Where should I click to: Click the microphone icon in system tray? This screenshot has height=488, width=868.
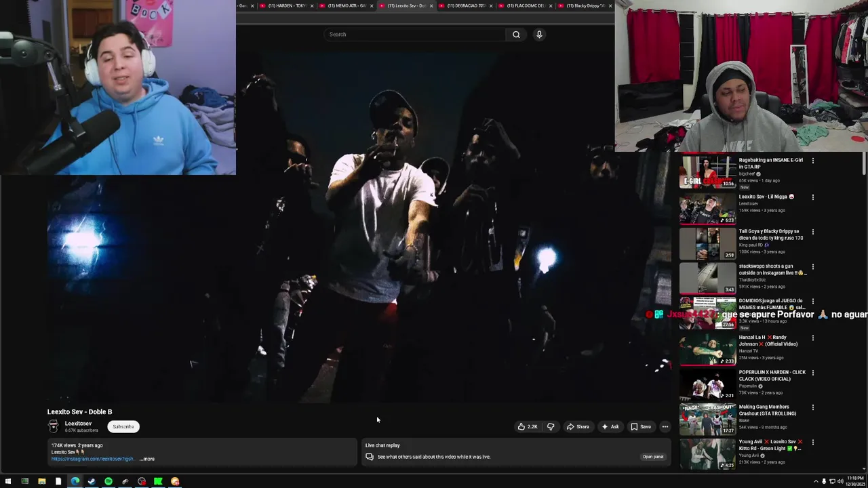pos(824,481)
